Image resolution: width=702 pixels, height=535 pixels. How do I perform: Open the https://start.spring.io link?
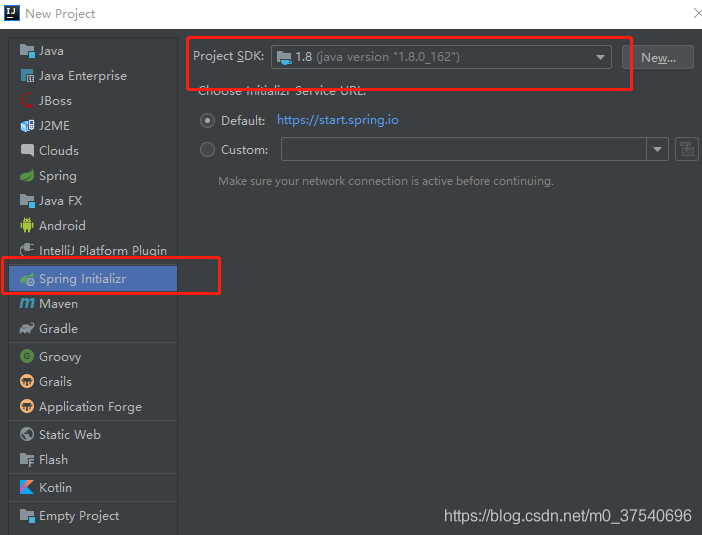pyautogui.click(x=338, y=120)
